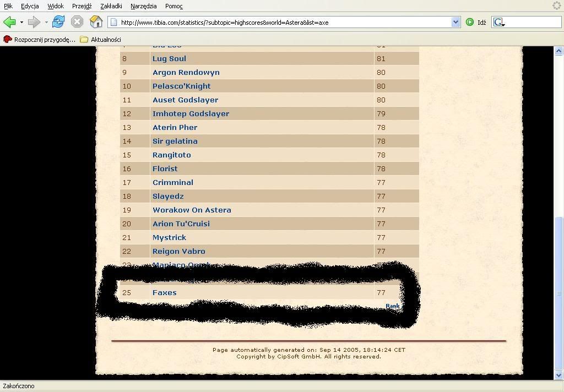
Task: Open the Widok menu
Action: pos(56,6)
